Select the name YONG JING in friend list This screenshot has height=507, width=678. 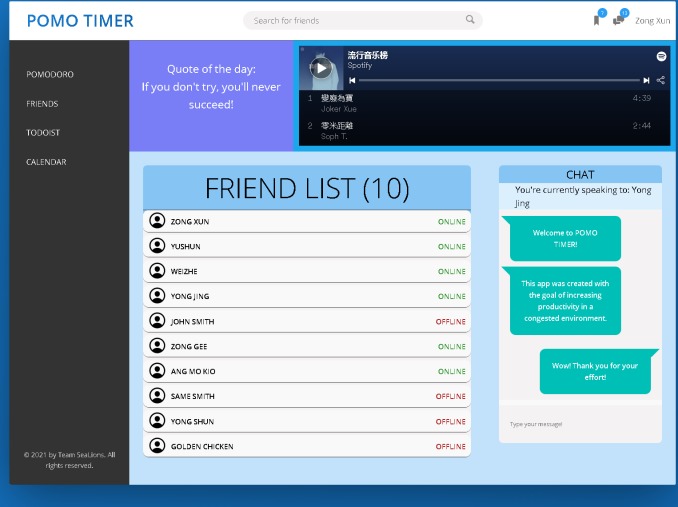(190, 297)
